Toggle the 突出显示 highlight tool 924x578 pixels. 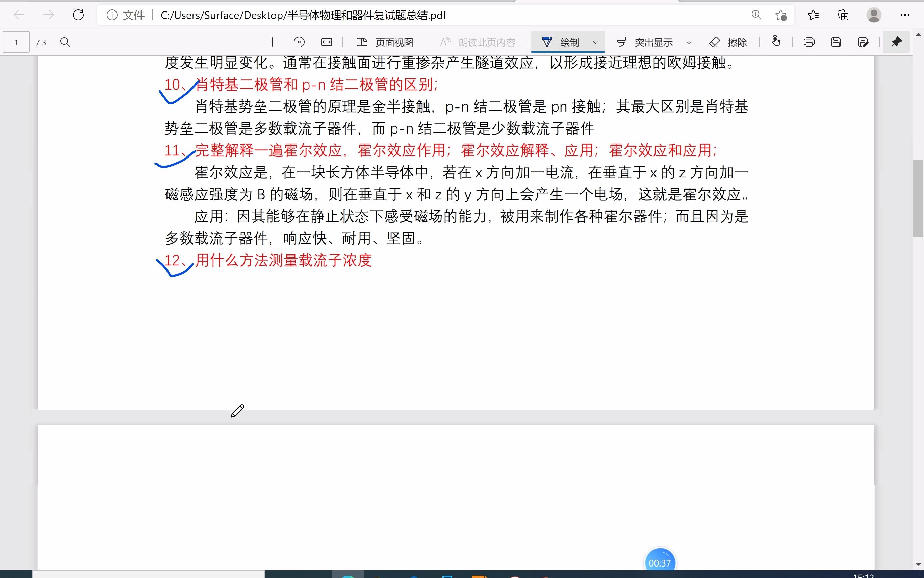[644, 42]
